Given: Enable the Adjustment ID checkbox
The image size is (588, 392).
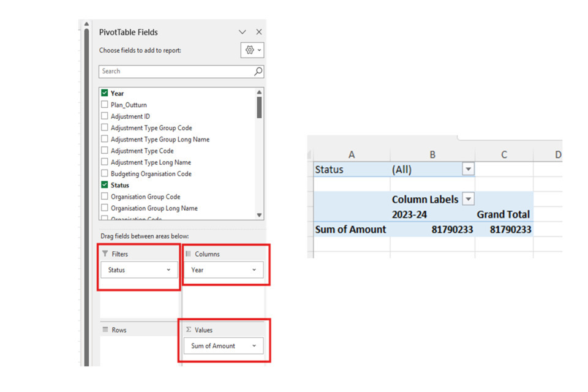Looking at the screenshot, I should coord(105,116).
